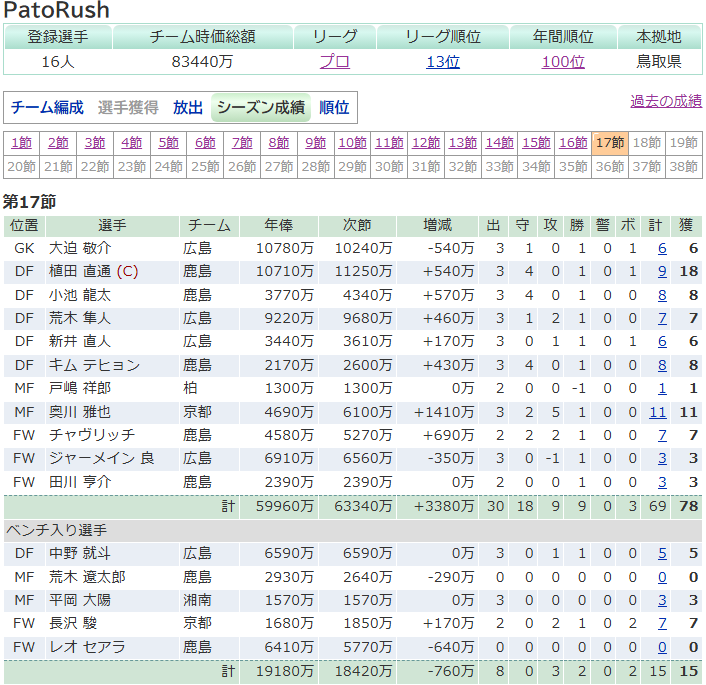Go to 9節 round results
This screenshot has width=706, height=685.
tap(316, 143)
